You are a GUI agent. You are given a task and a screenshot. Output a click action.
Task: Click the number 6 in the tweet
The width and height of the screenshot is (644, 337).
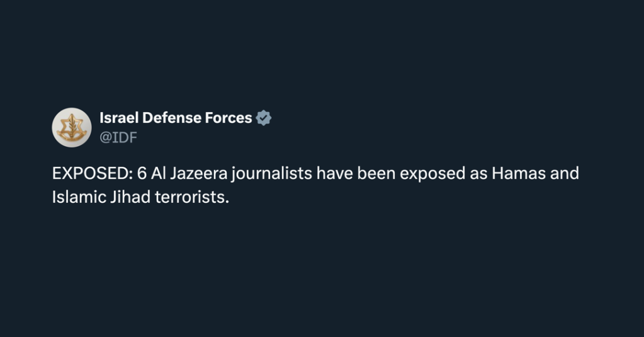(141, 174)
